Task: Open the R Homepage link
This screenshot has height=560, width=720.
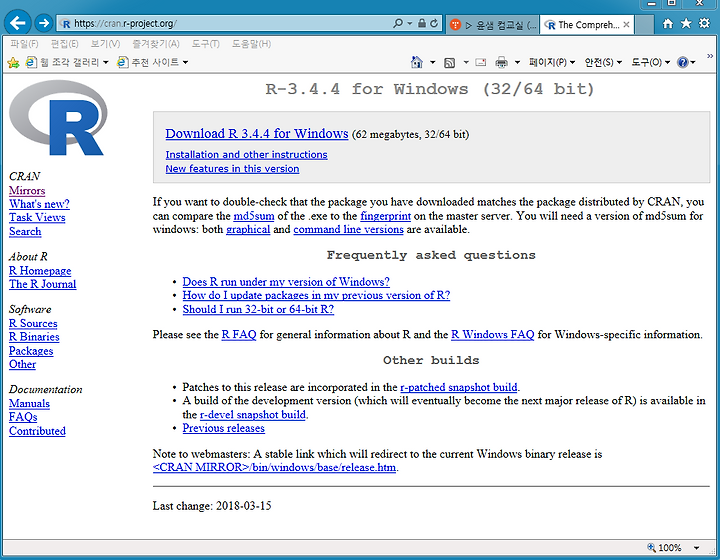Action: click(40, 271)
